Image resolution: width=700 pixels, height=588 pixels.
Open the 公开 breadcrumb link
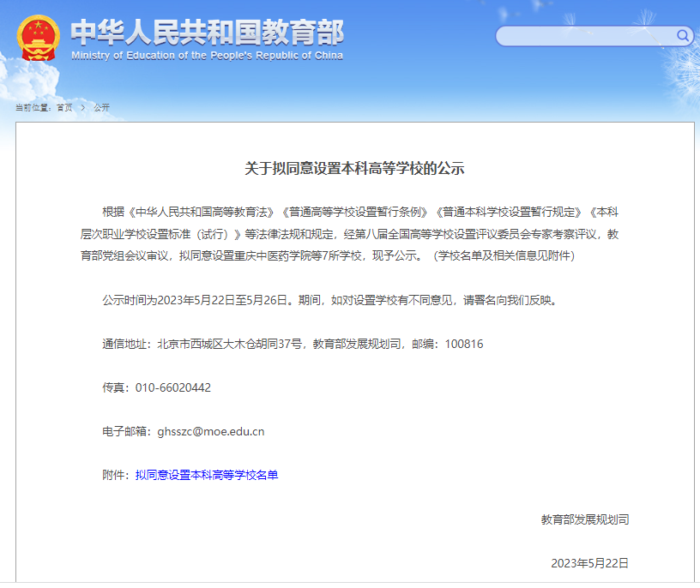coord(101,107)
